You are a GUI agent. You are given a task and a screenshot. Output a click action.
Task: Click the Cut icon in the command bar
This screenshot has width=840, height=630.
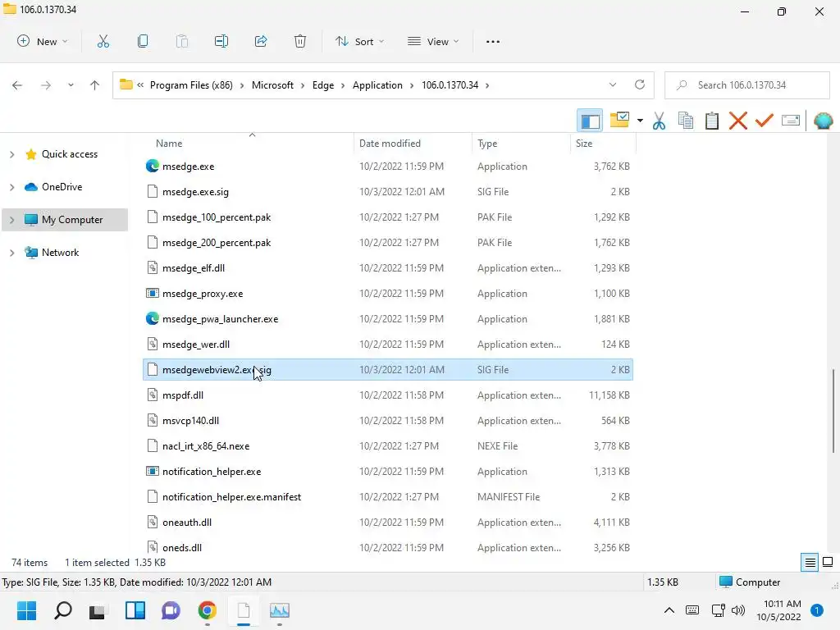pyautogui.click(x=103, y=41)
